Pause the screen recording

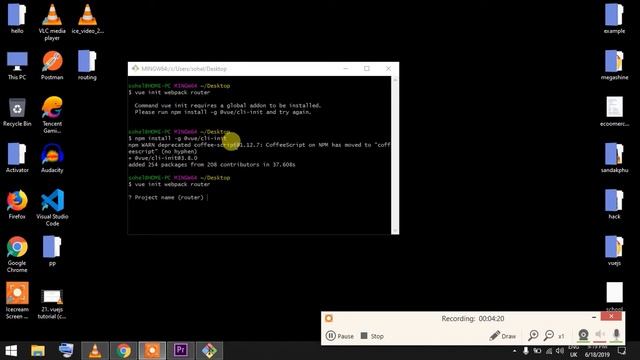click(x=340, y=336)
